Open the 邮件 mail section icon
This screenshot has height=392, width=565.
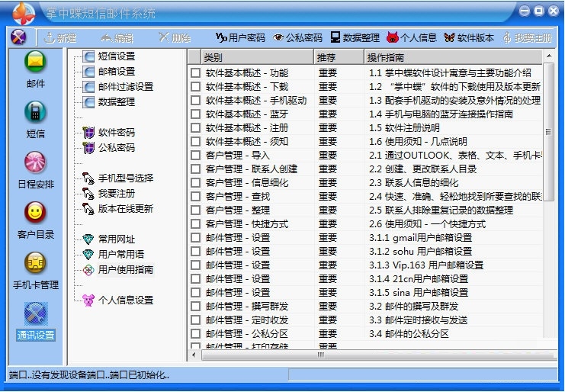point(35,62)
